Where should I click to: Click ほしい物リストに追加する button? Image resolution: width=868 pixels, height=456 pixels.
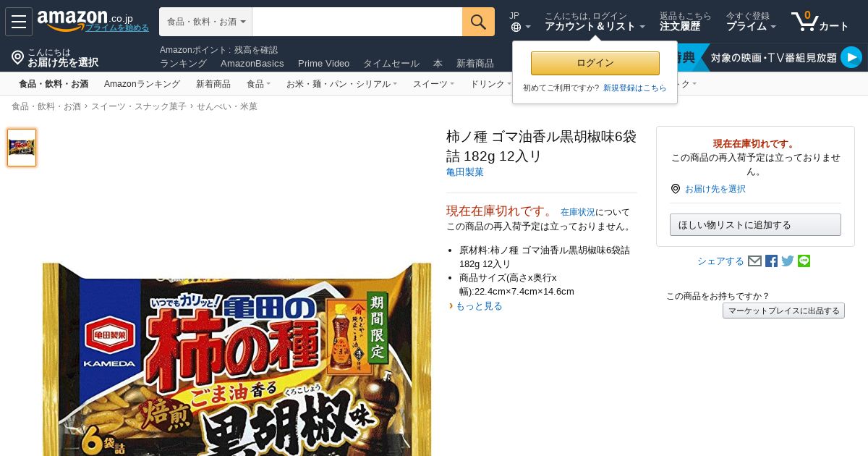coord(755,224)
